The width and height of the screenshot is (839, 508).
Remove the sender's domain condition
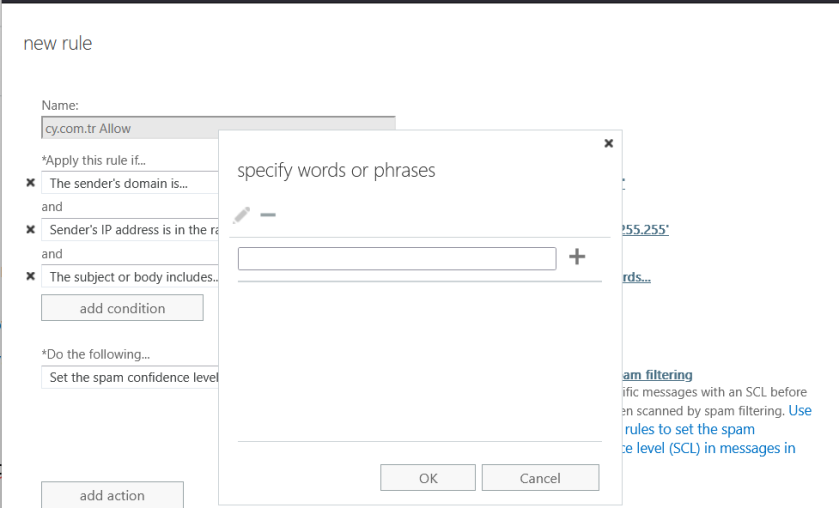point(30,183)
